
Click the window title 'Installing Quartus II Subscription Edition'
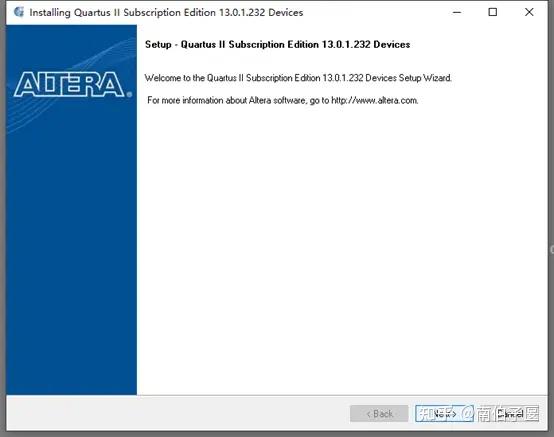[x=166, y=12]
